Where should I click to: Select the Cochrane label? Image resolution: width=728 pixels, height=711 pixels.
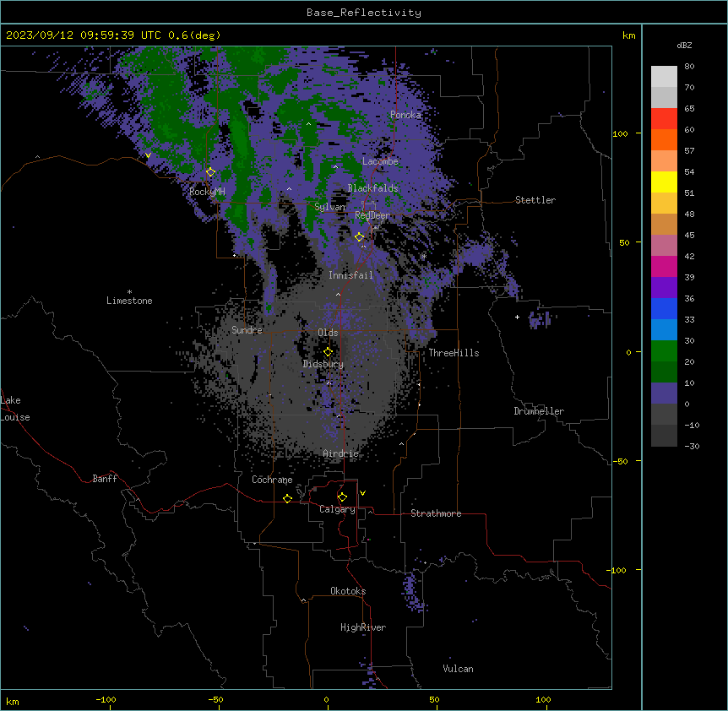(272, 480)
